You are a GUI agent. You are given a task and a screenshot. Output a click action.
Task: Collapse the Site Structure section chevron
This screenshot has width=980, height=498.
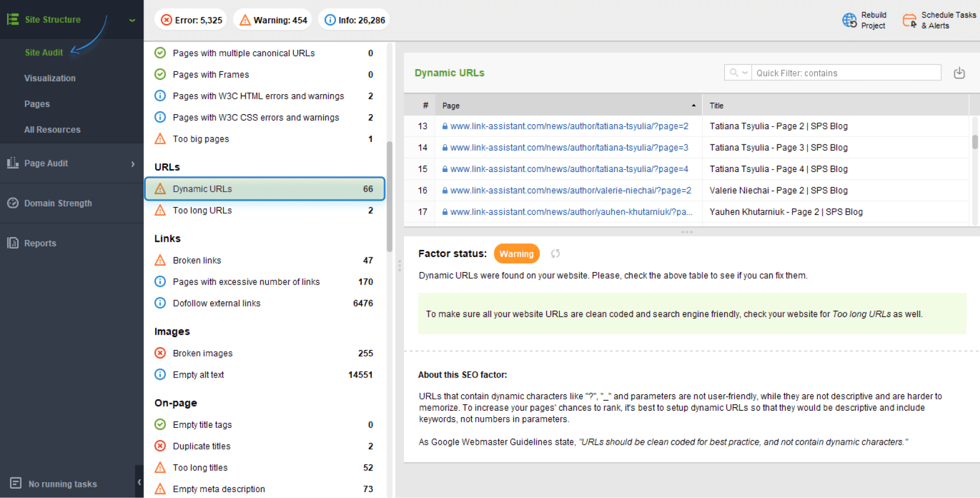click(x=132, y=20)
